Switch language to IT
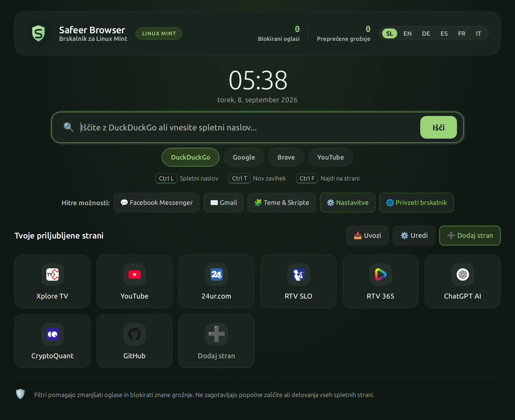This screenshot has height=420, width=515. (479, 34)
